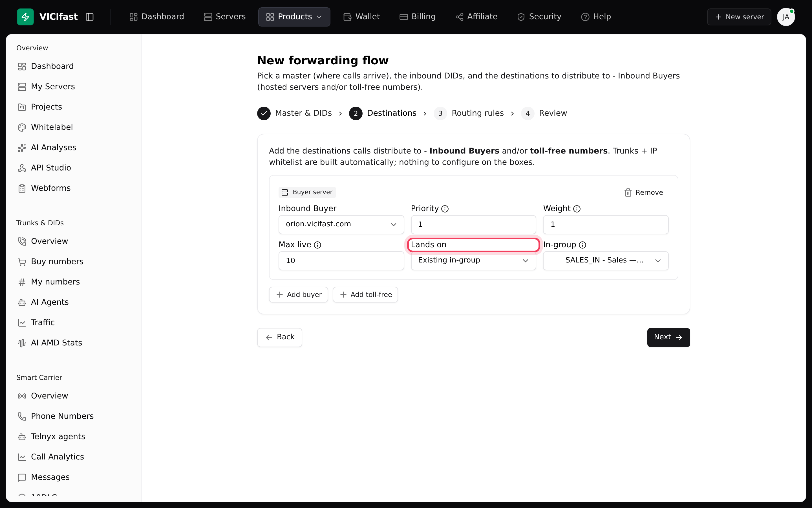Click the New server button
The width and height of the screenshot is (812, 508).
click(739, 17)
